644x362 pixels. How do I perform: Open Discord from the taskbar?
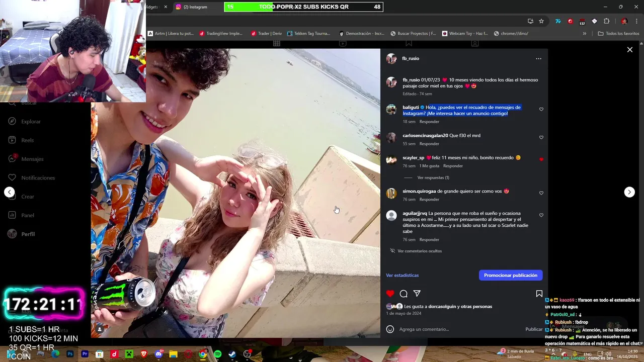pos(158,354)
